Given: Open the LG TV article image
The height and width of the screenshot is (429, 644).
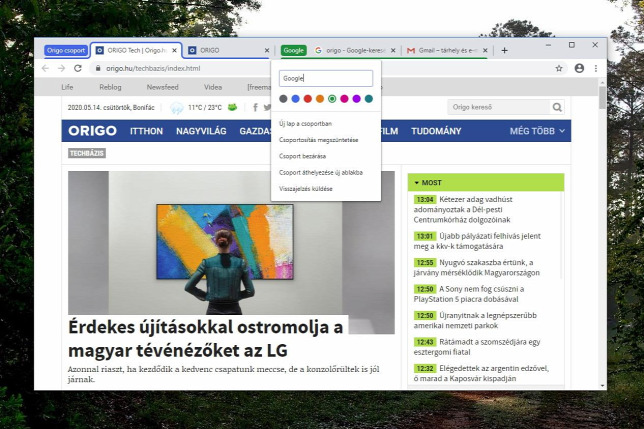Looking at the screenshot, I should pos(231,243).
